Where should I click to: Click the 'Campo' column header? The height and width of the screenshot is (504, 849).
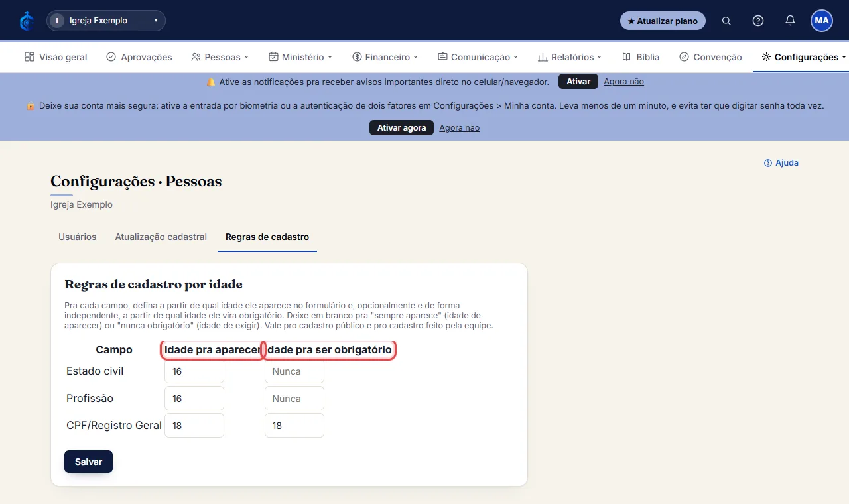[114, 350]
